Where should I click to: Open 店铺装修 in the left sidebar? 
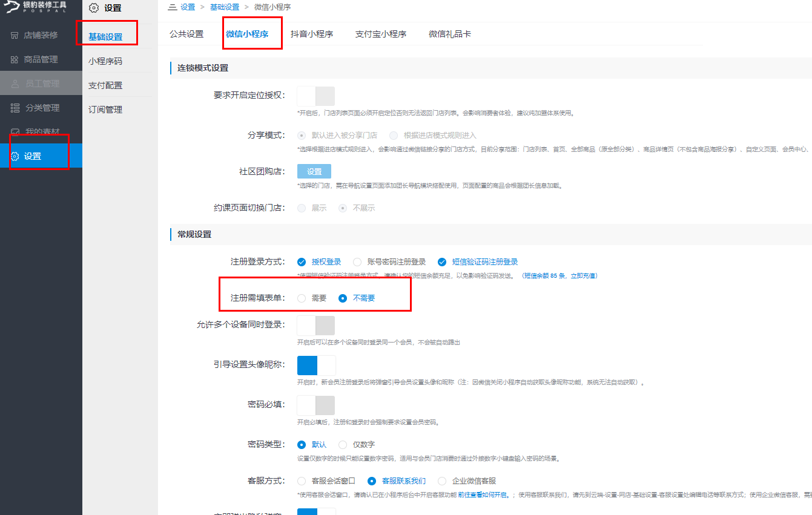40,34
